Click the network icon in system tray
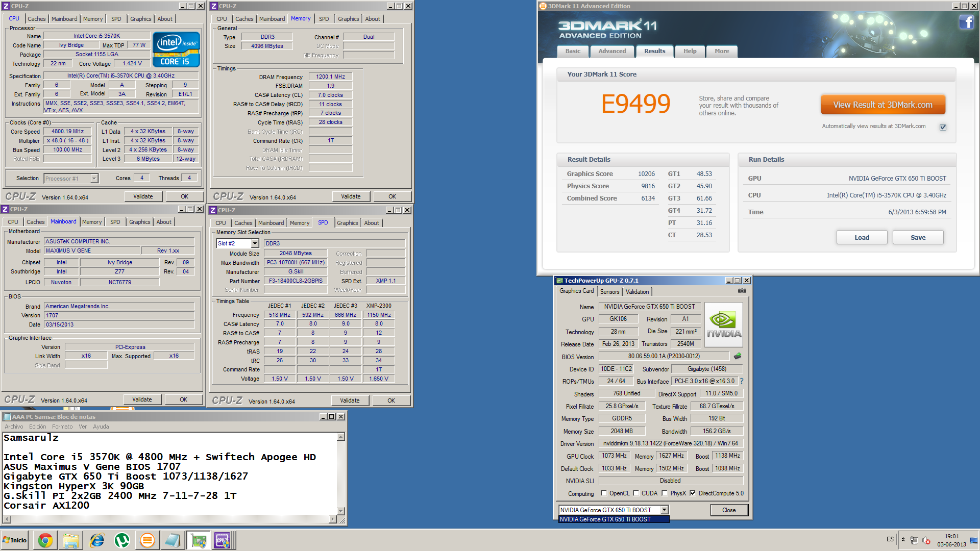Screen dimensions: 980x551 click(914, 540)
